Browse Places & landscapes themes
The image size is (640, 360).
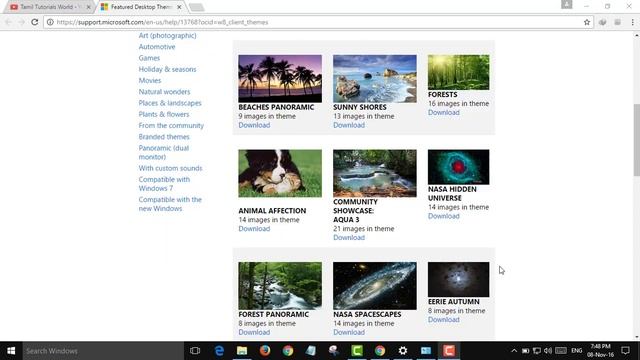click(170, 103)
